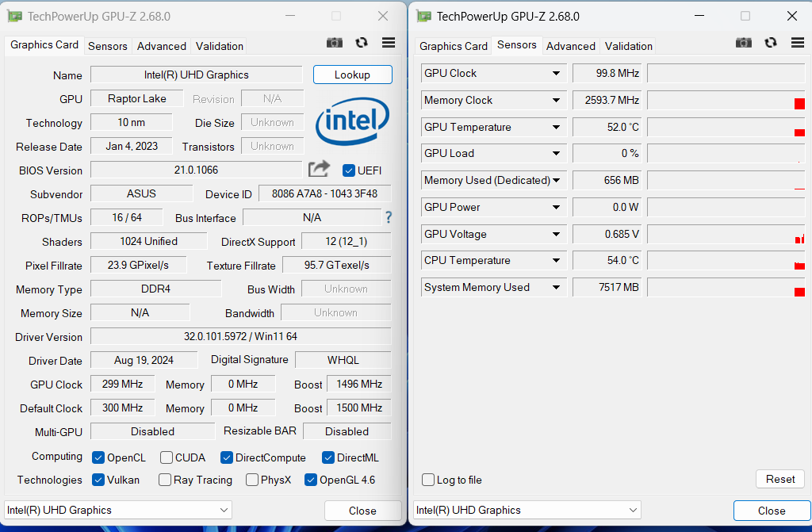The image size is (812, 532).
Task: Click the Intel logo image
Action: [x=352, y=121]
